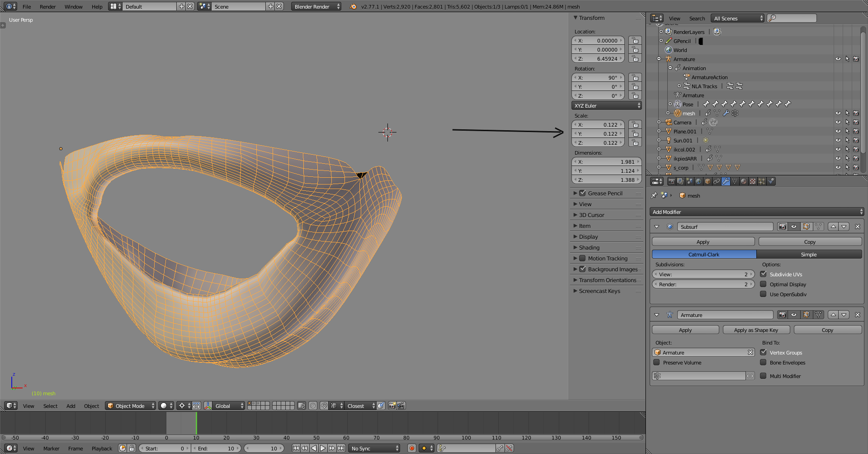The image size is (868, 454).
Task: Open the Object Mode selector
Action: [130, 406]
